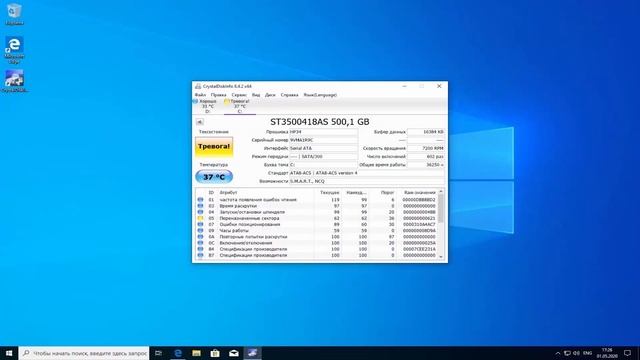Image resolution: width=640 pixels, height=360 pixels.
Task: Click the scroll-up arrow of SMART list
Action: tap(441, 191)
